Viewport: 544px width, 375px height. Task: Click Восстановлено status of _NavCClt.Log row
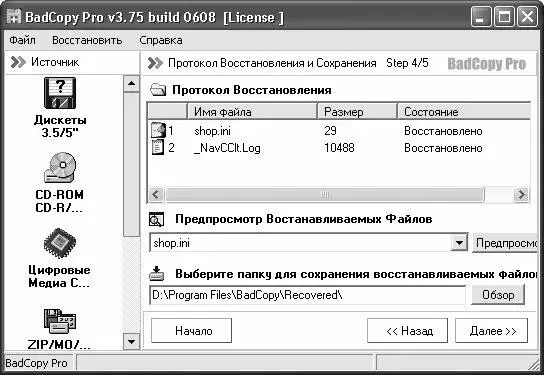(443, 148)
